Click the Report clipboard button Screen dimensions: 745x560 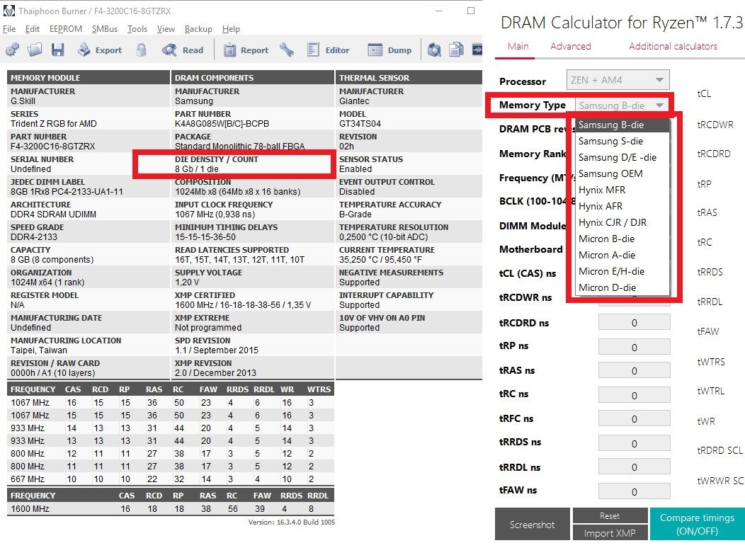tap(246, 50)
